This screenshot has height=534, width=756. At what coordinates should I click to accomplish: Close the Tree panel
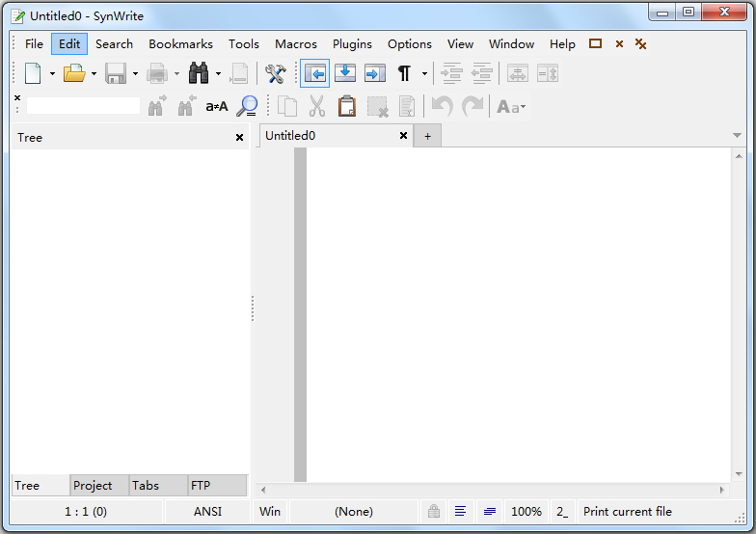[x=239, y=137]
